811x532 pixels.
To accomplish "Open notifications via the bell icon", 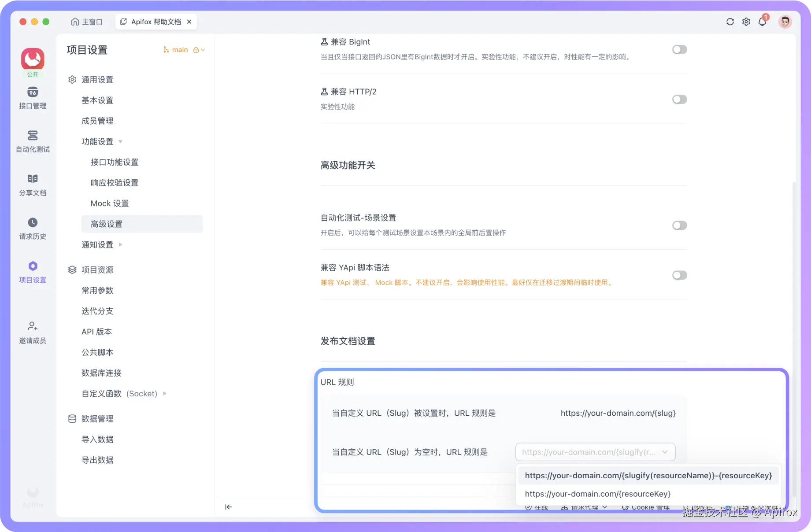I will point(763,21).
